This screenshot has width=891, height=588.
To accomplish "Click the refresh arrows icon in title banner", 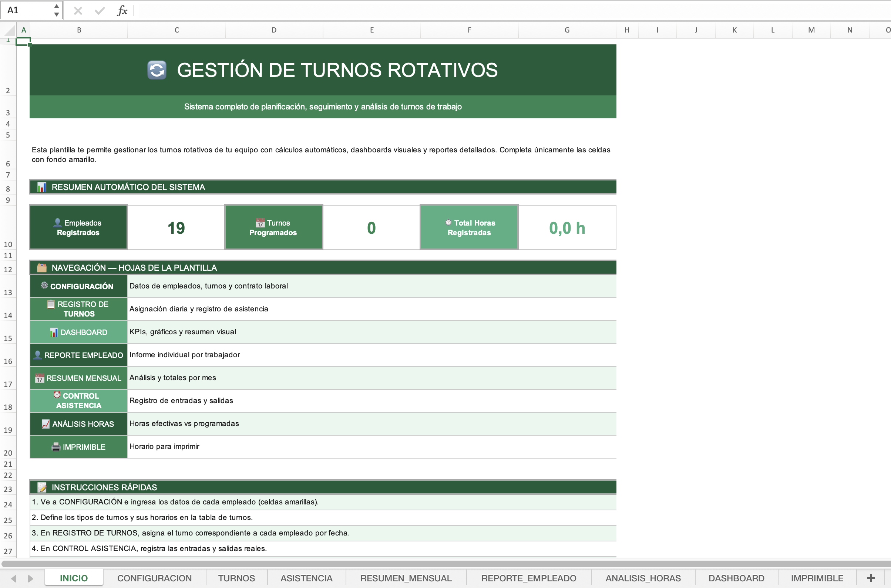I will [x=157, y=70].
